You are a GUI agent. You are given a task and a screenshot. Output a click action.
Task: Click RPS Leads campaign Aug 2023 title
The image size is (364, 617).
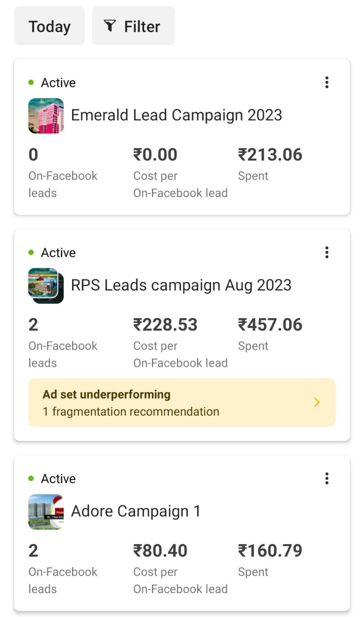[181, 285]
